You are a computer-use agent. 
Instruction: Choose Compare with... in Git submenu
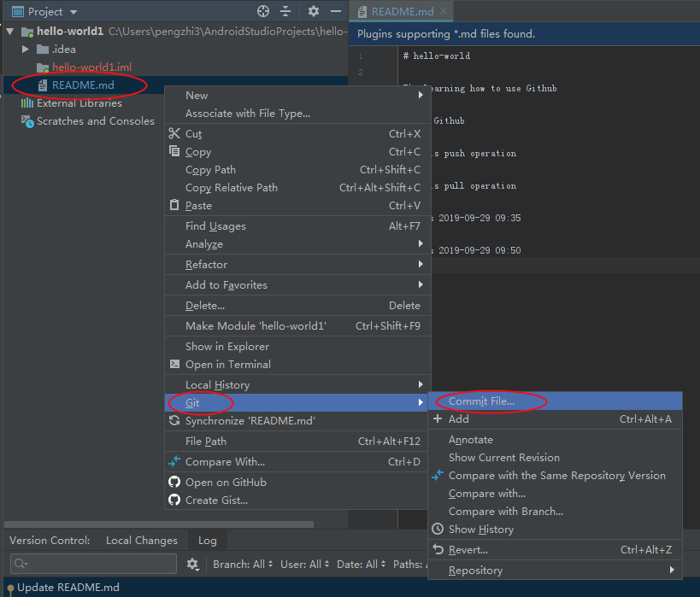[x=555, y=494]
